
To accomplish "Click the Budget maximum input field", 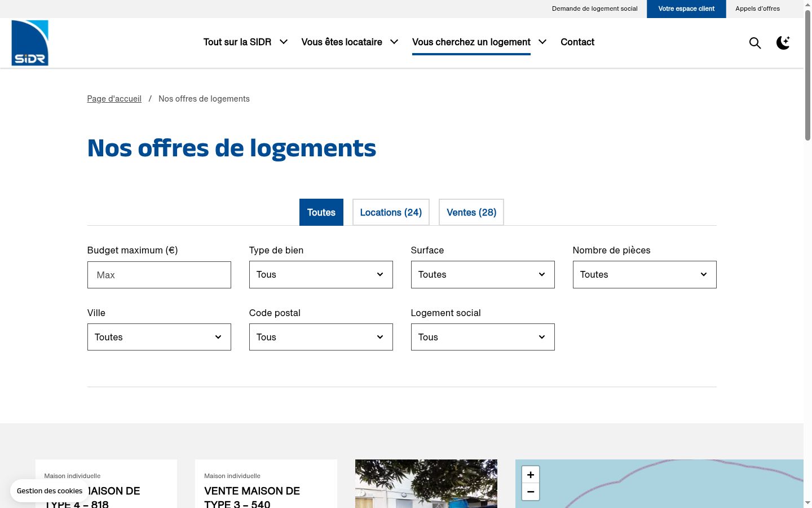I will [x=159, y=275].
